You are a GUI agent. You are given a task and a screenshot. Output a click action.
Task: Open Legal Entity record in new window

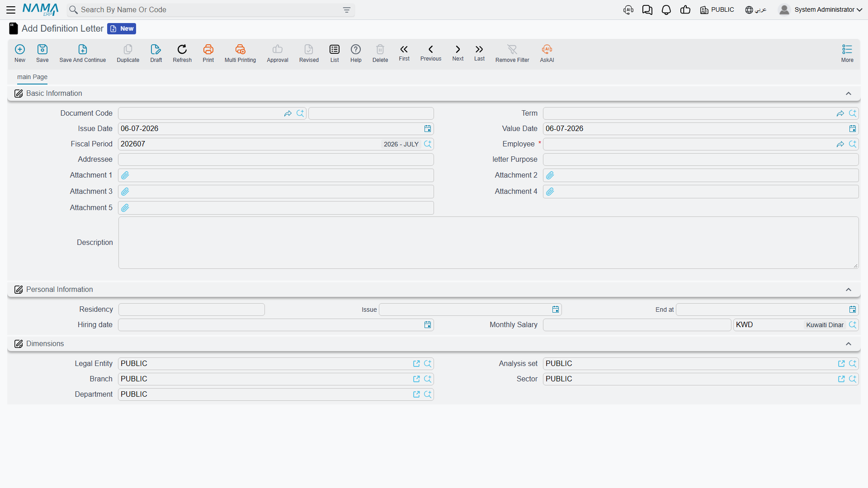(x=416, y=364)
